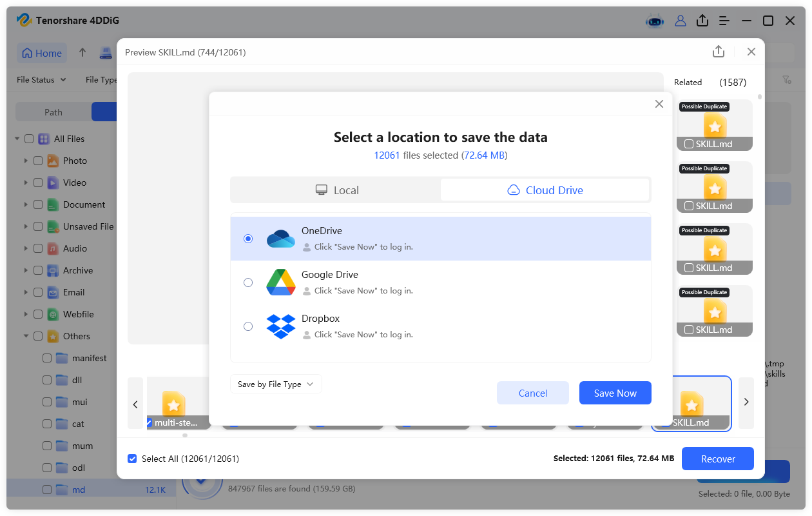Viewport: 812px width, 516px height.
Task: Click the Dropbox logo icon
Action: [x=281, y=326]
